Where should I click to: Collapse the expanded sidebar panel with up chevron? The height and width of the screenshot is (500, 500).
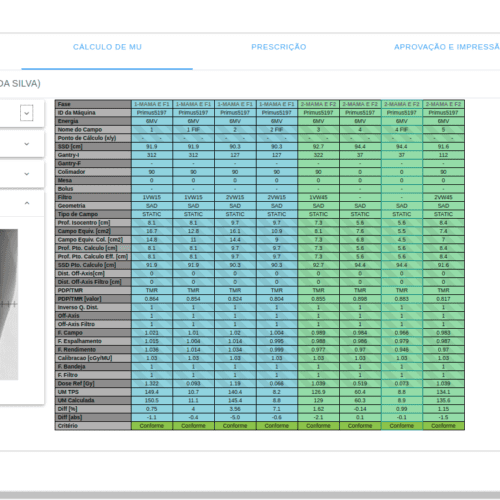(x=27, y=203)
